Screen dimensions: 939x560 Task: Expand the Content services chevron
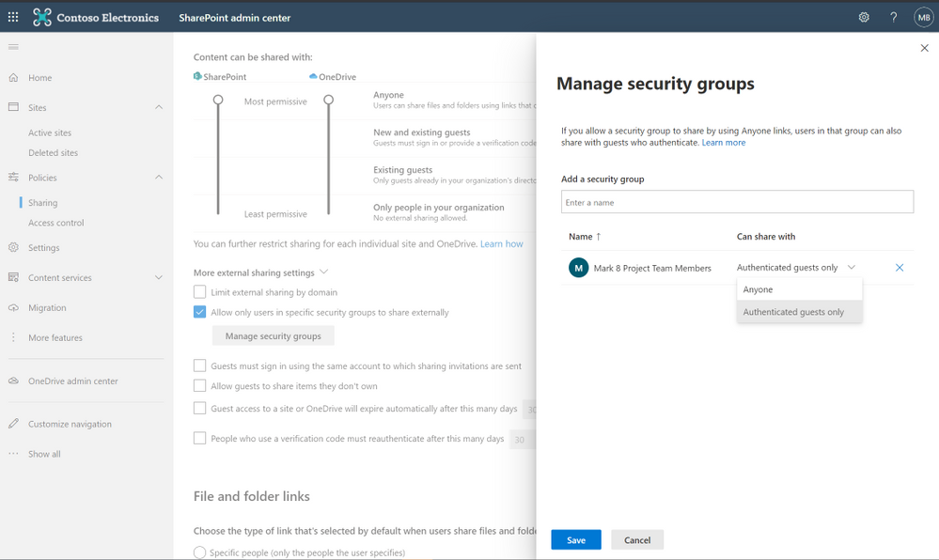pos(159,277)
